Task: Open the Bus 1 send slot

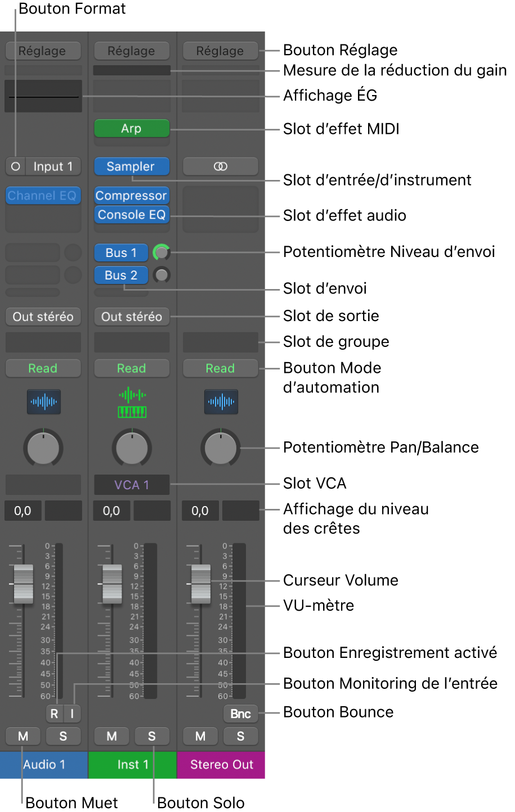Action: (x=120, y=252)
